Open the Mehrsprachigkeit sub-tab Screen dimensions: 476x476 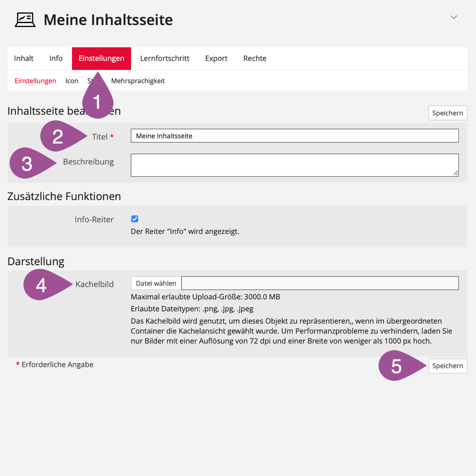coord(138,81)
